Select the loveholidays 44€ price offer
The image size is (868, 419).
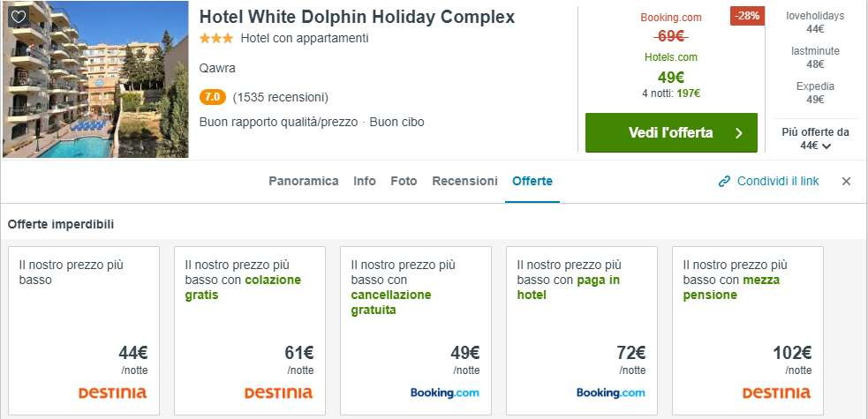(815, 22)
